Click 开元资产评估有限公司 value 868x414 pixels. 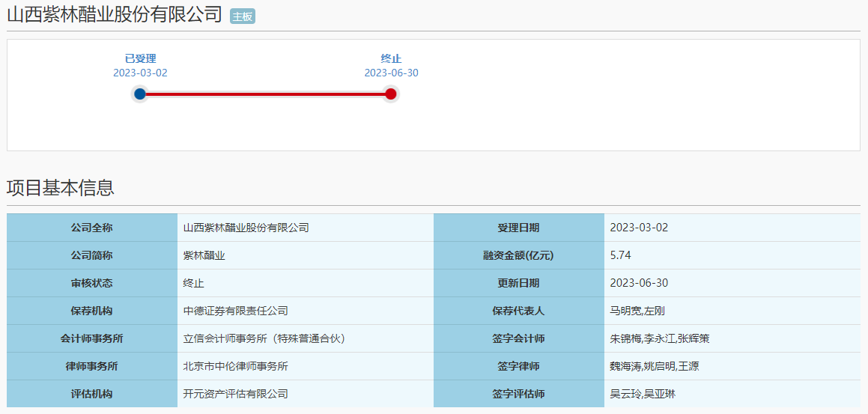click(235, 394)
